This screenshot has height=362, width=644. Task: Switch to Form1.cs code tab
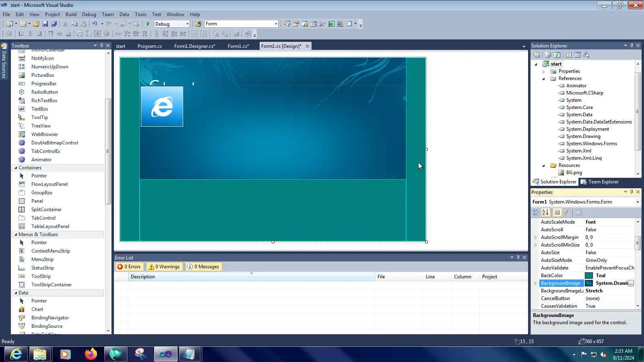tap(238, 46)
